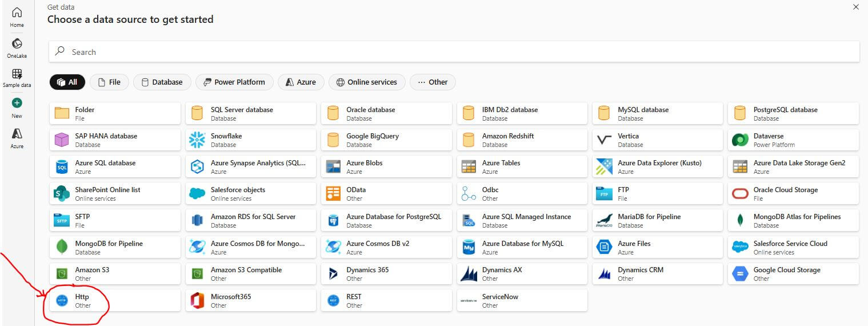Pick the ServiceNow logo icon

(x=469, y=301)
